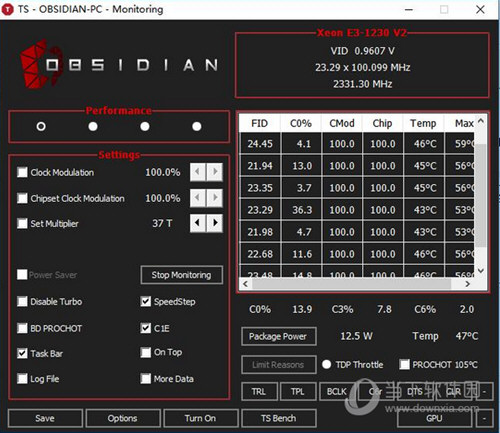Viewport: 500px width, 433px height.
Task: Save the current settings
Action: [x=45, y=418]
